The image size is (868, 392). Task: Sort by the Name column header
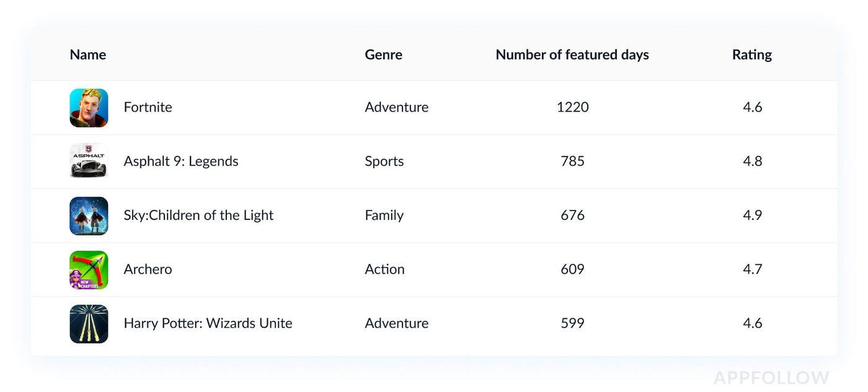(87, 54)
